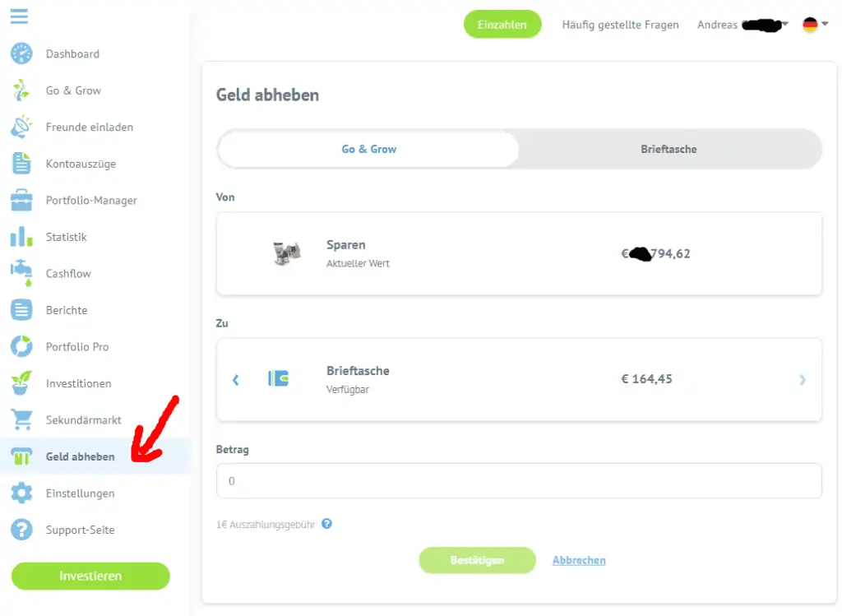Image resolution: width=842 pixels, height=616 pixels.
Task: Click the Betrag amount input field
Action: coord(519,480)
